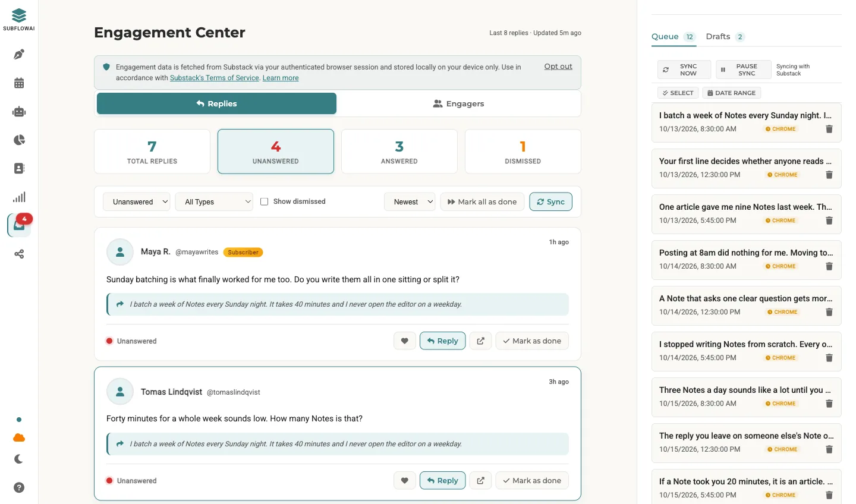Screen dimensions: 856x504
Task: Delete the 'Three Notes a day' queue item
Action: (x=829, y=404)
